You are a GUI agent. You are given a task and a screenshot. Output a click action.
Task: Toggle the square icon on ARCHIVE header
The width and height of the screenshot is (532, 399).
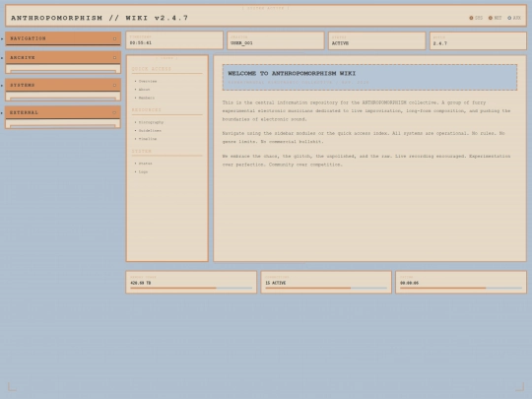click(114, 58)
